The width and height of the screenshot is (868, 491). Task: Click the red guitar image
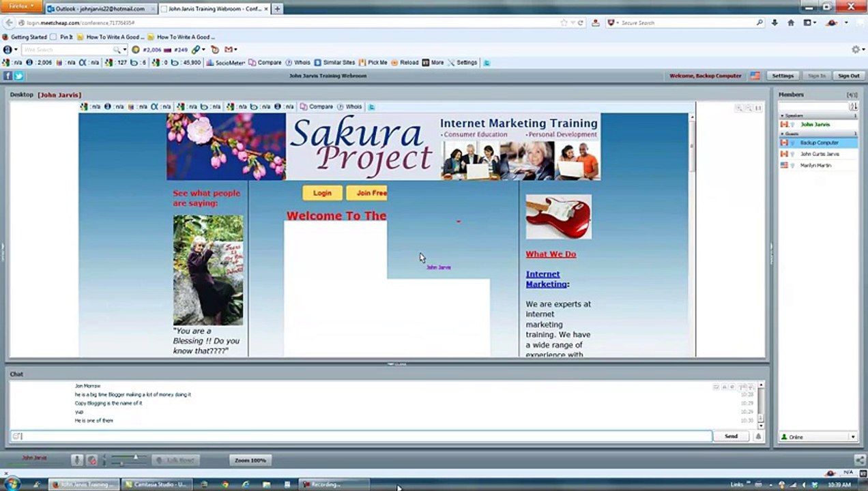click(558, 217)
